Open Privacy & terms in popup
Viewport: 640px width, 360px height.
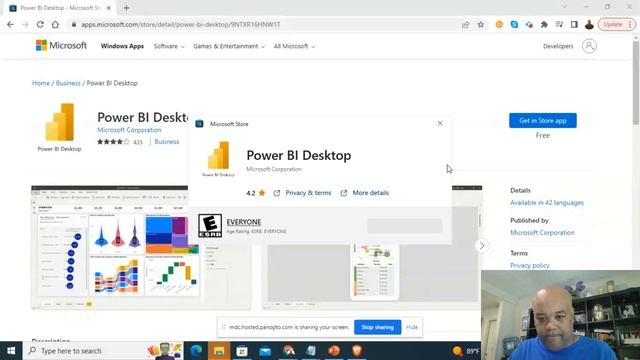coord(302,193)
